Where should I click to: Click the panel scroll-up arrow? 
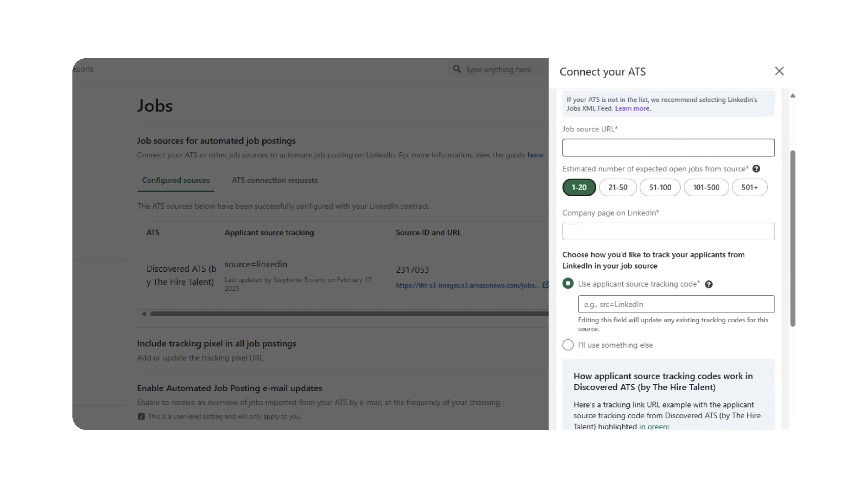click(793, 96)
